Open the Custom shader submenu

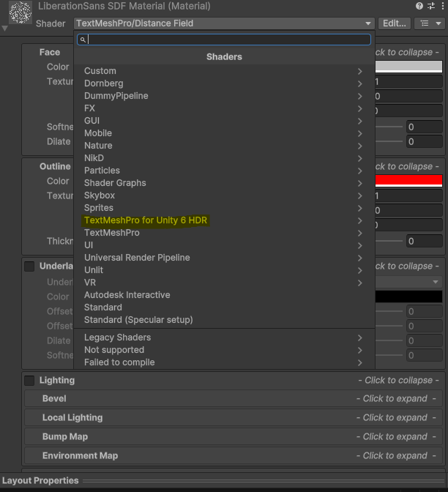[224, 71]
